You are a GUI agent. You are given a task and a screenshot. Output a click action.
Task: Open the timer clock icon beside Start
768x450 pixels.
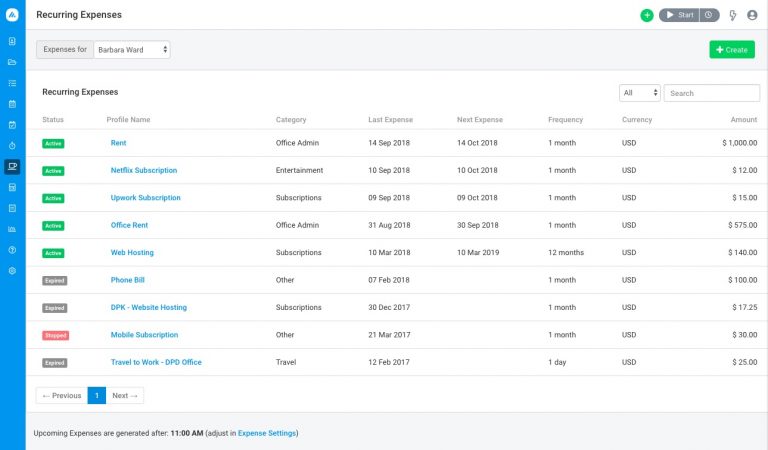(709, 15)
